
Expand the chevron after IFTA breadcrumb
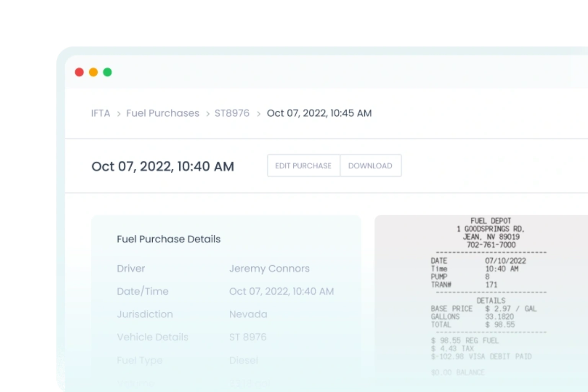pos(119,114)
